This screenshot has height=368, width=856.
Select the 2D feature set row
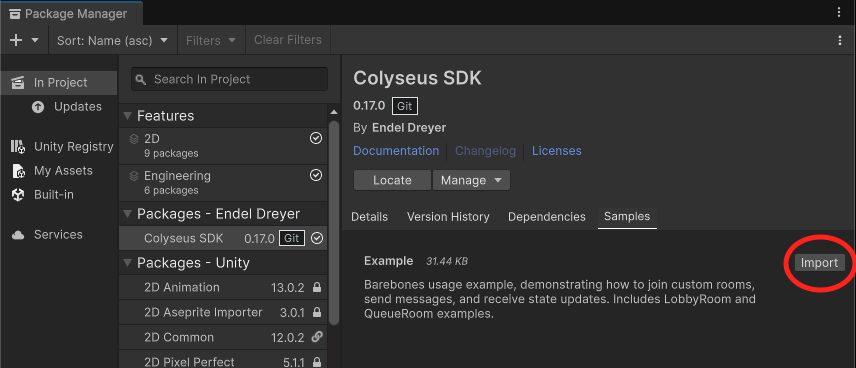point(223,146)
